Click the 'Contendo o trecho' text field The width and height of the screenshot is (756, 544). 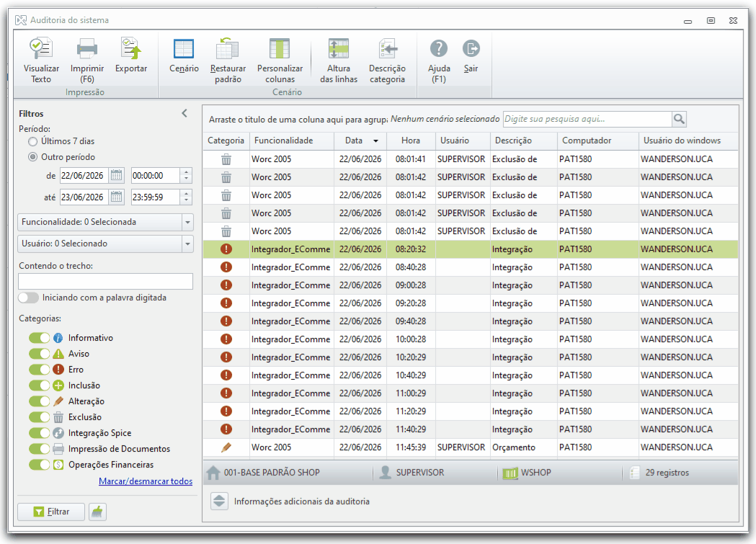coord(105,282)
